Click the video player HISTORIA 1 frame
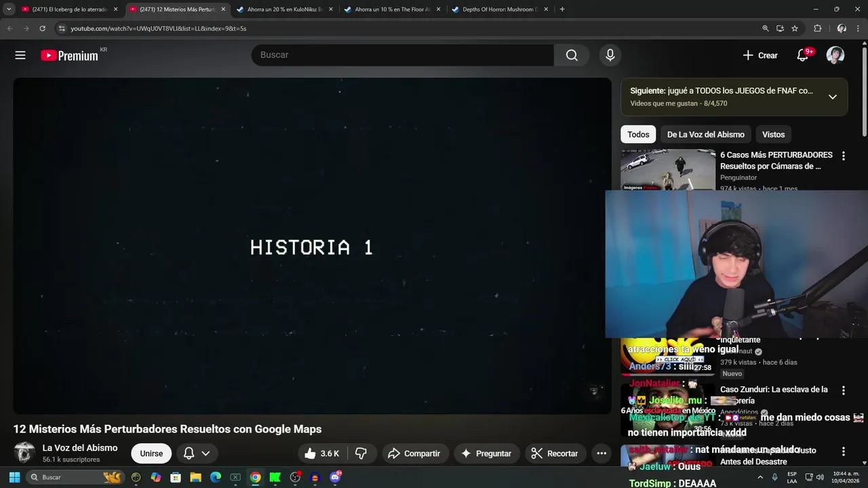Viewport: 868px width, 488px height. (312, 246)
